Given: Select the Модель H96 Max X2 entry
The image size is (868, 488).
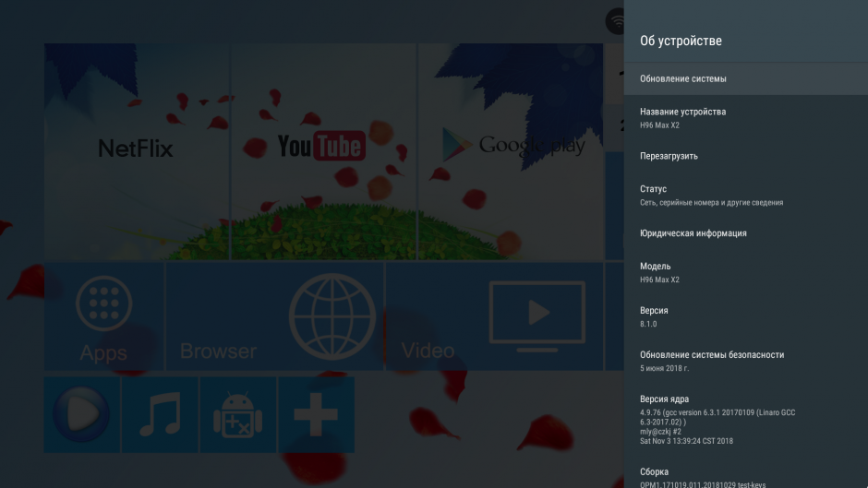Looking at the screenshot, I should (746, 272).
